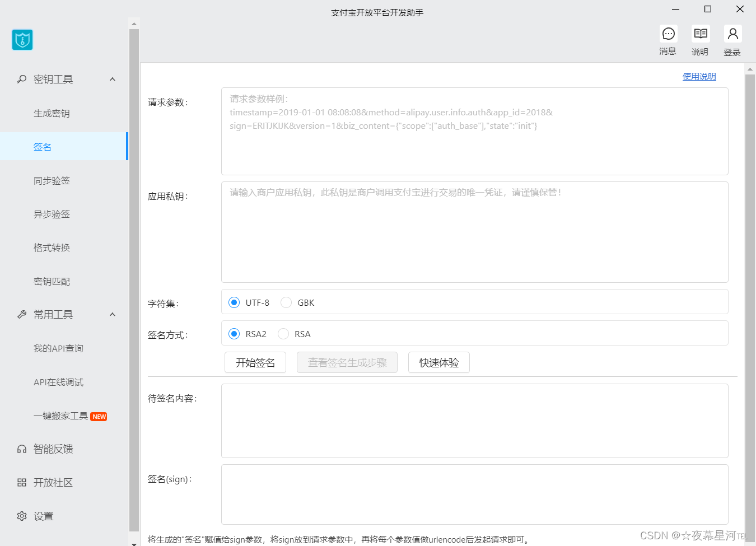Viewport: 756px width, 546px height.
Task: Open the 消息 messages icon
Action: coord(668,34)
